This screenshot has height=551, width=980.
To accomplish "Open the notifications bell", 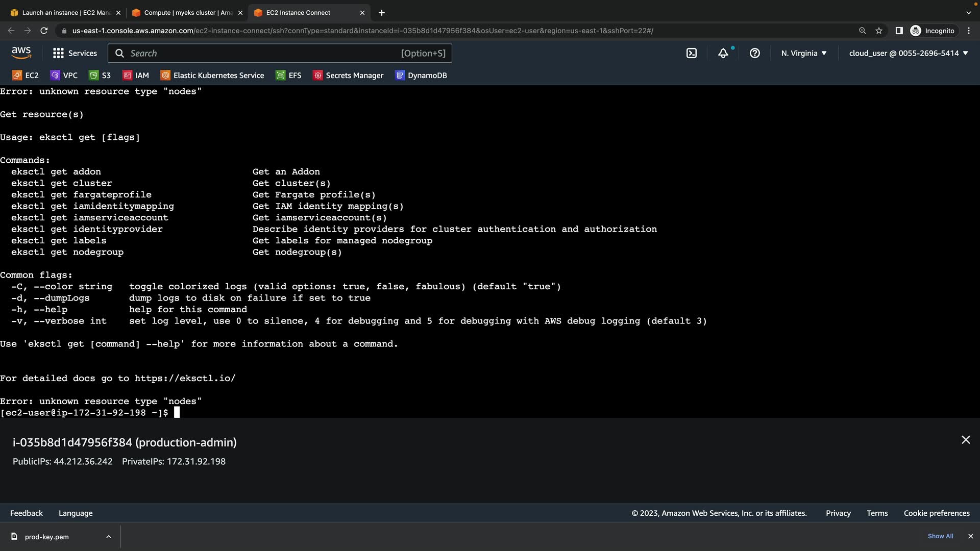I will (723, 53).
